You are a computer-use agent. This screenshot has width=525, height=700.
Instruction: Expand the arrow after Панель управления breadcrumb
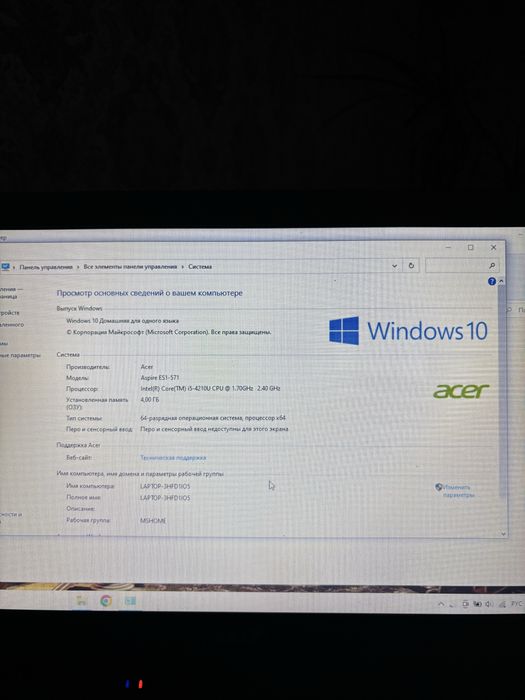pos(78,267)
